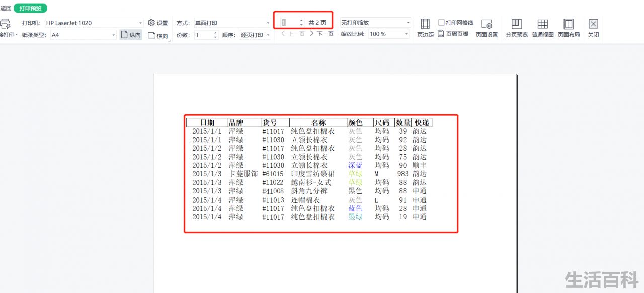Screen dimensions: 644x293
Task: Click the quantity 983 cell
Action: [403, 174]
